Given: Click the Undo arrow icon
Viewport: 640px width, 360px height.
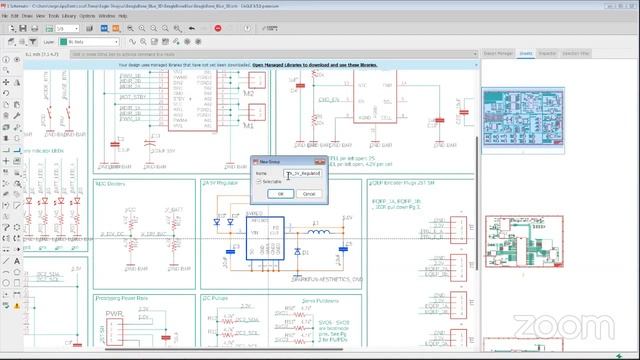Looking at the screenshot, I should (x=192, y=28).
